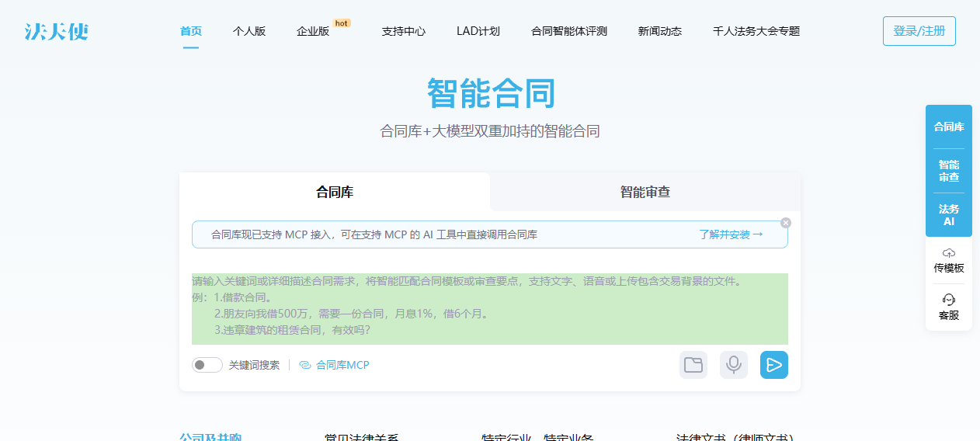Open the 企业版 menu item
The height and width of the screenshot is (441, 980).
click(x=313, y=31)
